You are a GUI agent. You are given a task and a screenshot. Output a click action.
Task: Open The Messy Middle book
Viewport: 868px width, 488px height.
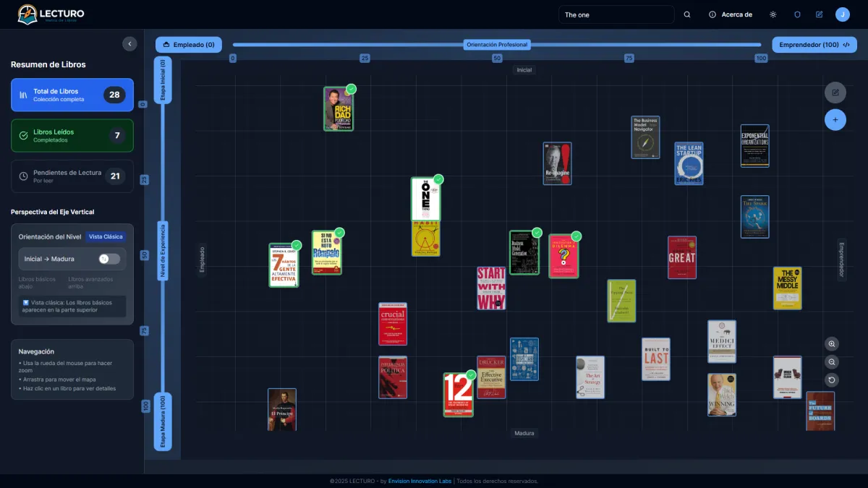click(788, 288)
